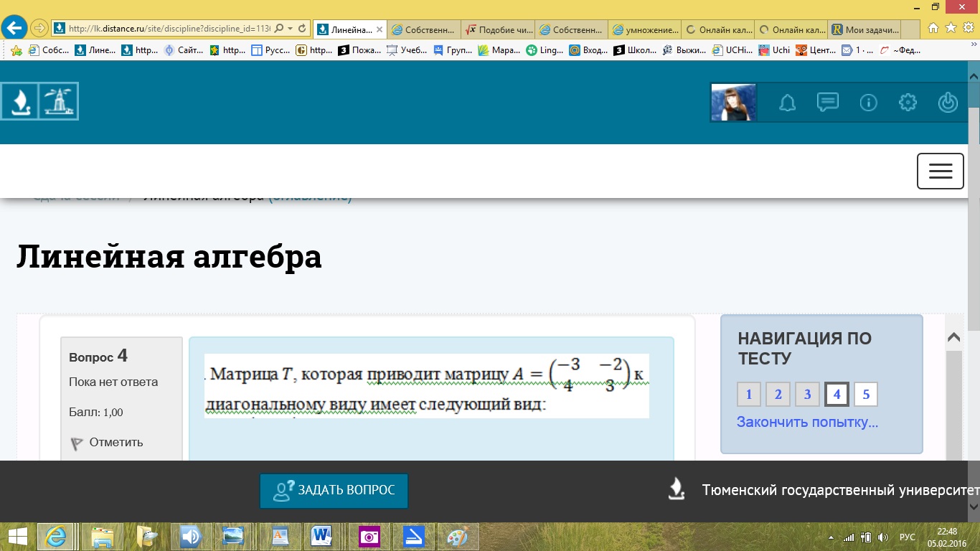
Task: Click the power logout icon
Action: [x=948, y=103]
